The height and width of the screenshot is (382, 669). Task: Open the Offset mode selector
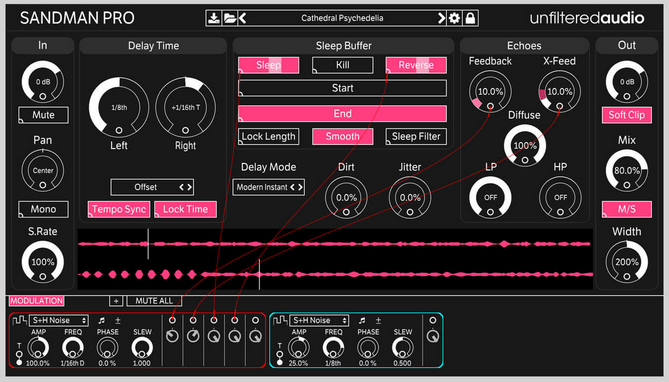152,187
